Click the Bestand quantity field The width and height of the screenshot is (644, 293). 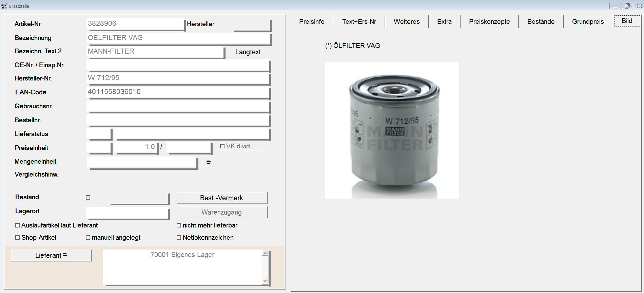pyautogui.click(x=140, y=199)
